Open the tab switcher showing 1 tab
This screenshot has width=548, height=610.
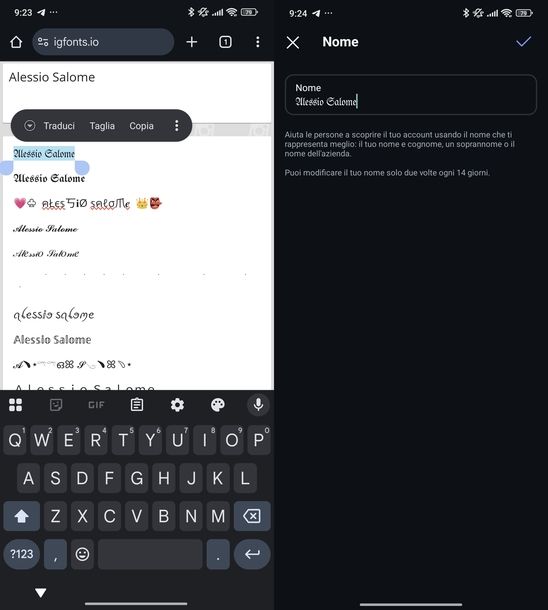[225, 42]
